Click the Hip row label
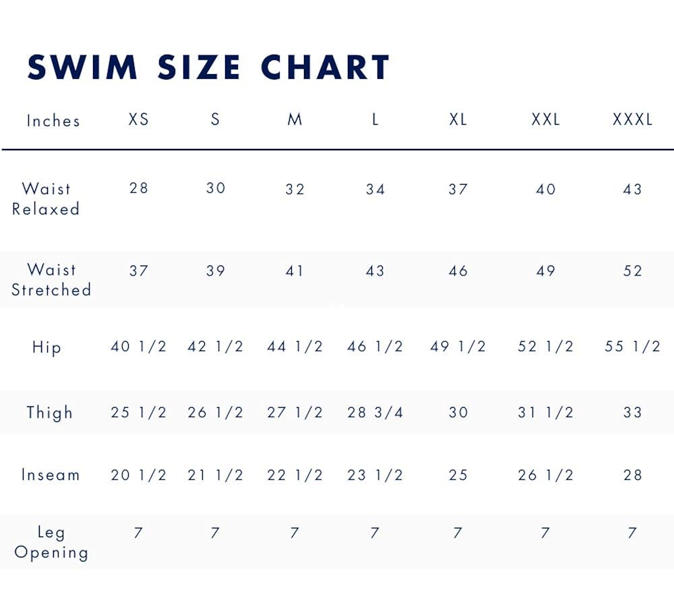Screen dimensions: 674x616 (47, 348)
